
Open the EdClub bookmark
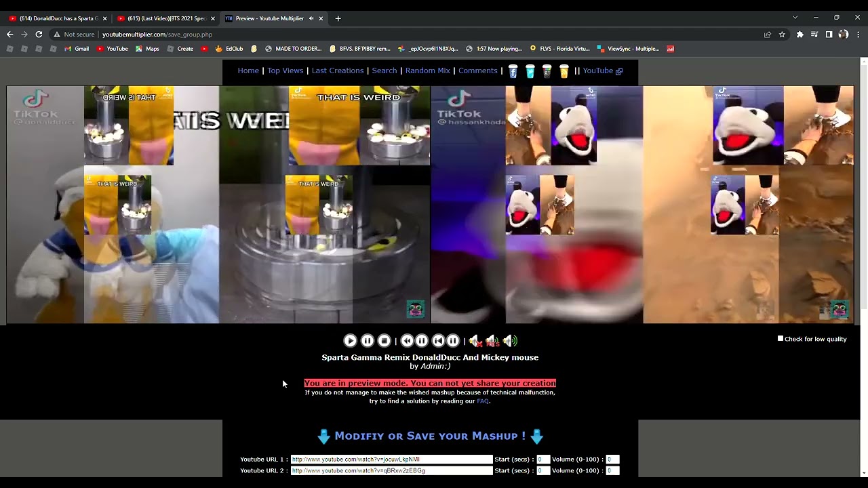[x=229, y=49]
